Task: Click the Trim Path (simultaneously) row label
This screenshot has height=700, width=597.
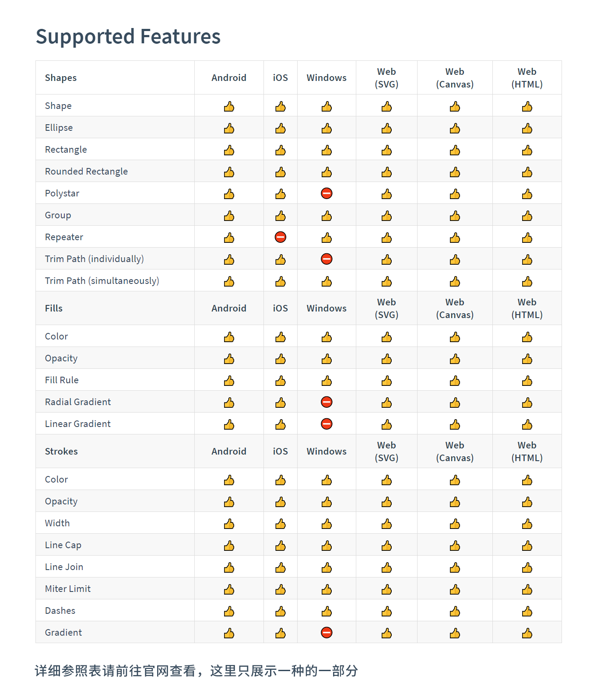Action: tap(102, 281)
